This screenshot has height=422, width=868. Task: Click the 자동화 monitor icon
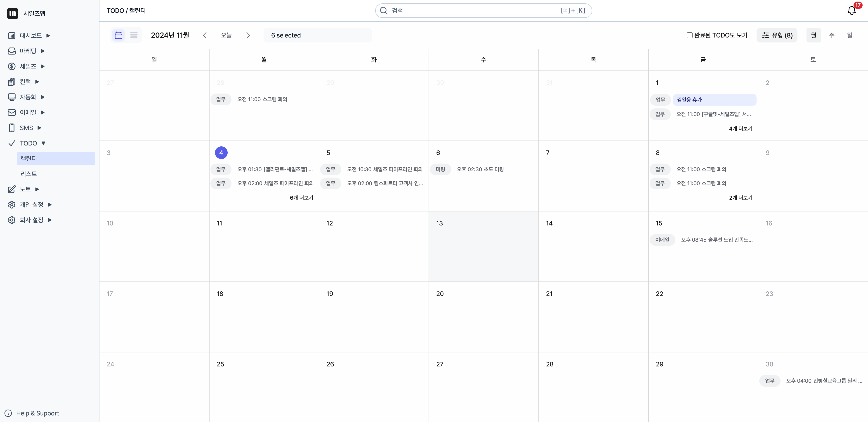pos(12,97)
